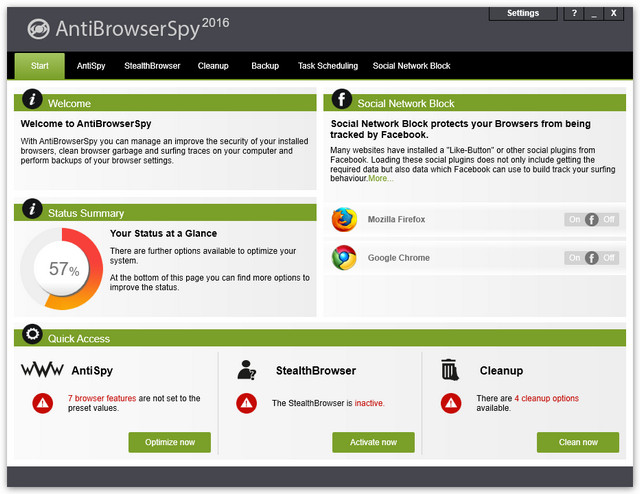Click the Status Summary info icon
Image resolution: width=640 pixels, height=494 pixels.
point(32,209)
